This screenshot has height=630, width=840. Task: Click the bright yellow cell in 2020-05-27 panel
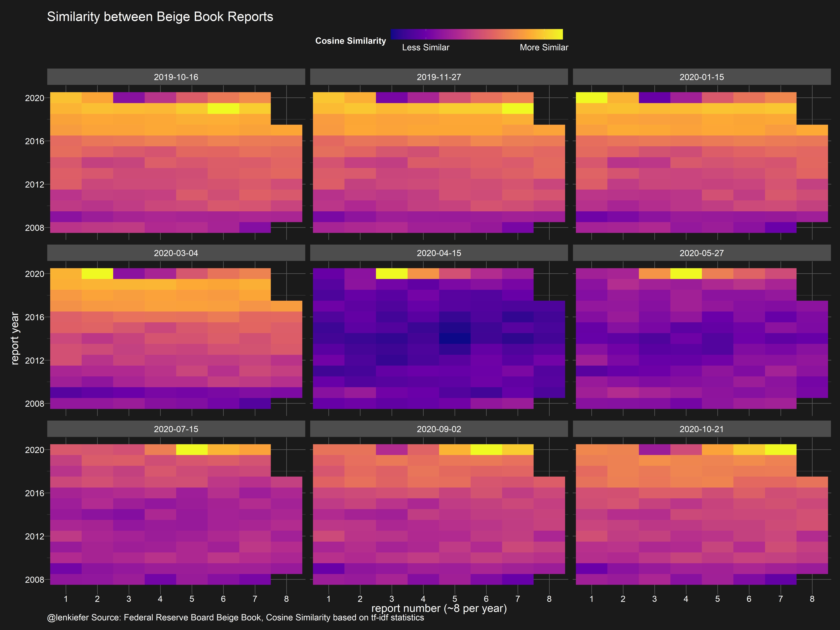click(x=686, y=273)
